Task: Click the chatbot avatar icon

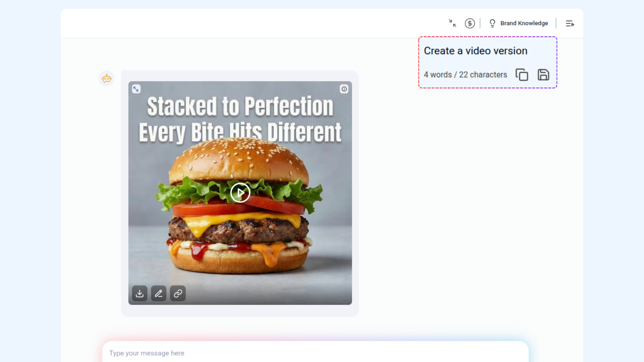Action: coord(107,78)
